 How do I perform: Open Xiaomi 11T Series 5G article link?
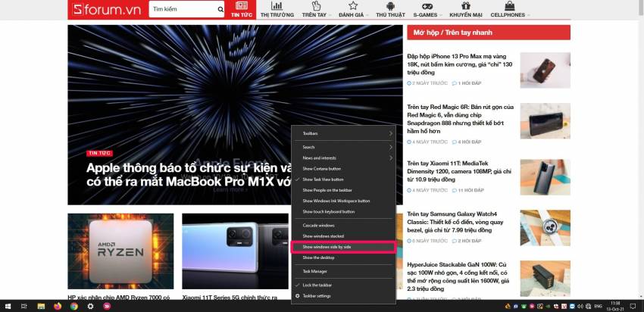tap(230, 297)
